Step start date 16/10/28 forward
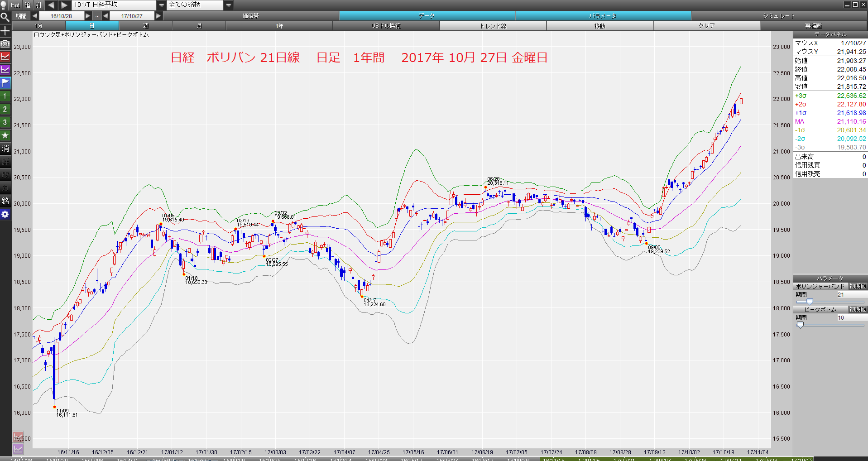Viewport: 868px width, 461px height. pyautogui.click(x=88, y=16)
